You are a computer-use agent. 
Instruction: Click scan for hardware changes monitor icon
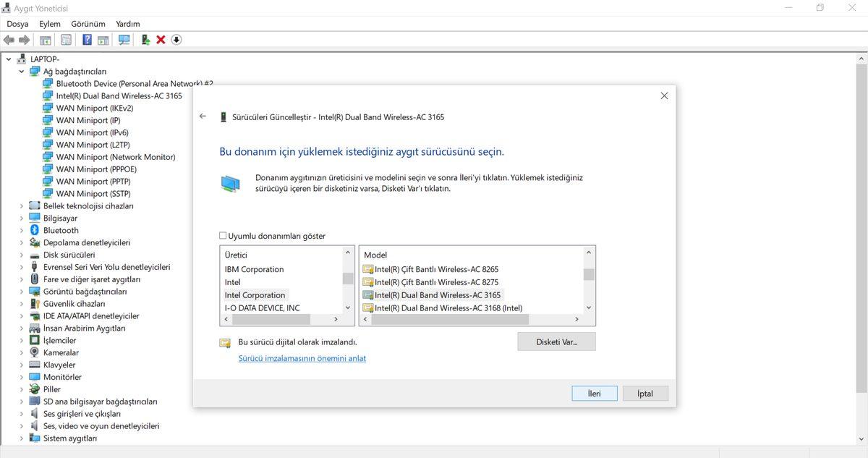coord(124,40)
